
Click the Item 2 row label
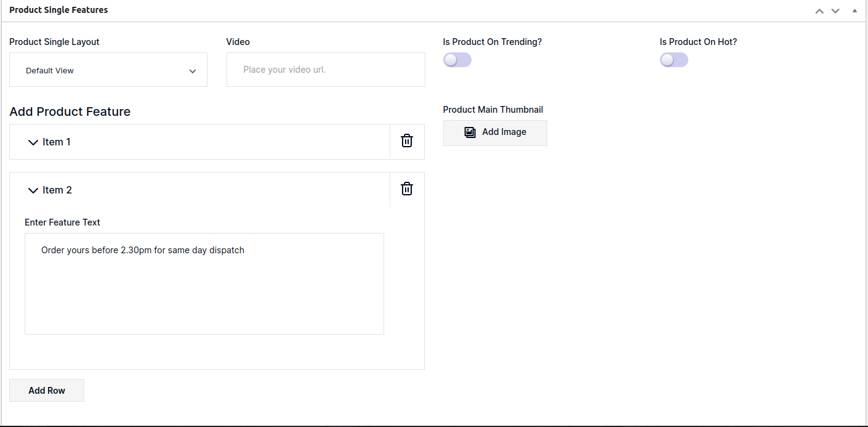[57, 190]
